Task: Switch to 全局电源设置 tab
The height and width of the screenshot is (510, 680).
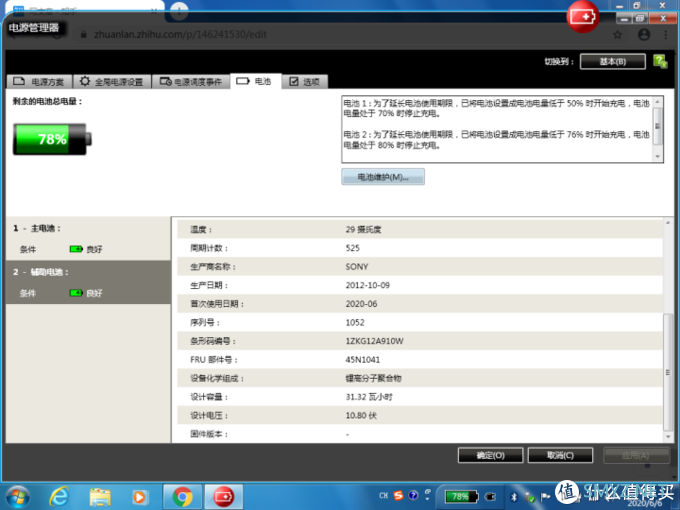Action: point(112,82)
